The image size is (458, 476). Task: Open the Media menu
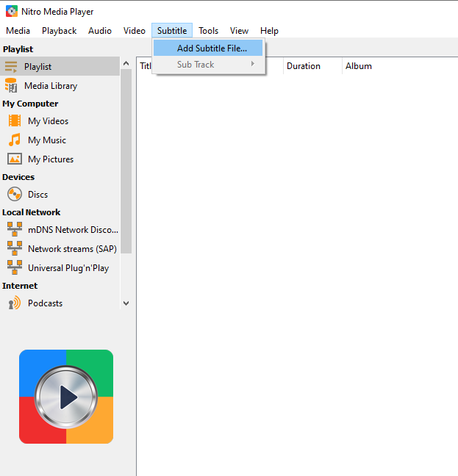(18, 31)
